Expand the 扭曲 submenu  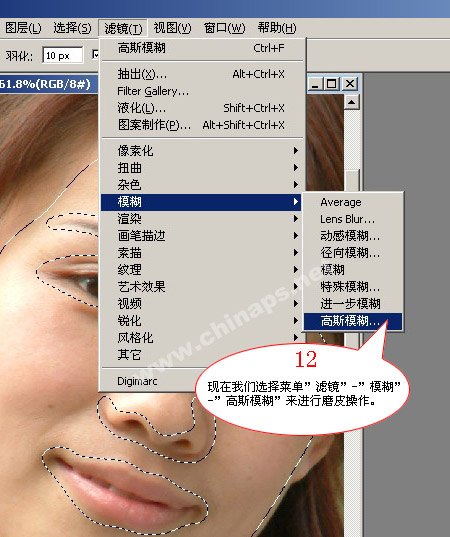(202, 168)
